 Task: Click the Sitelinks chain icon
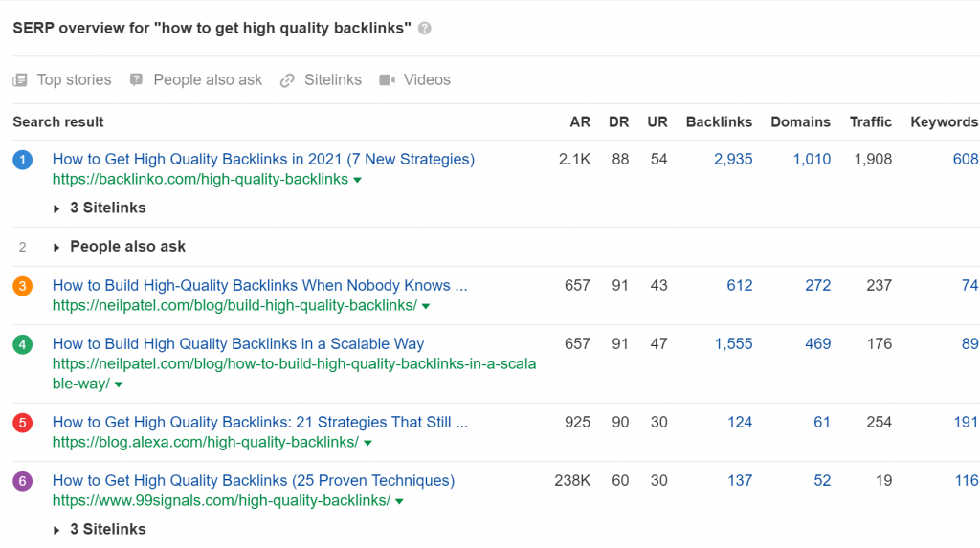[287, 80]
